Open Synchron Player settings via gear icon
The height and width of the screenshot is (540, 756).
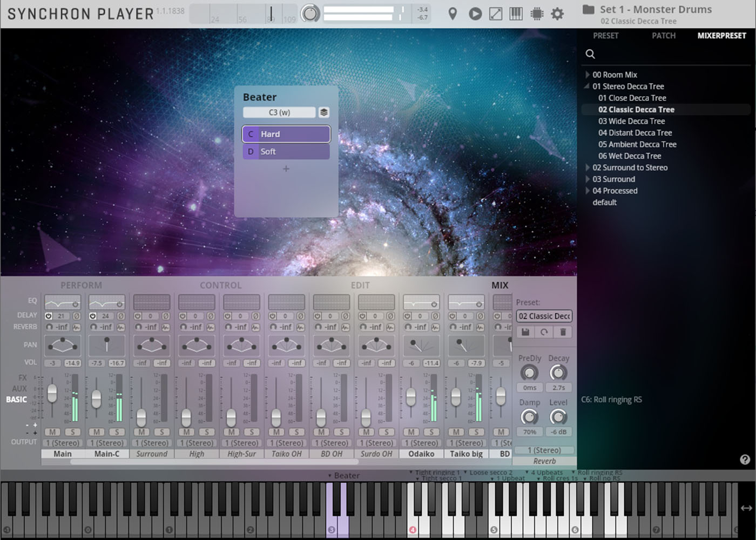click(x=557, y=13)
